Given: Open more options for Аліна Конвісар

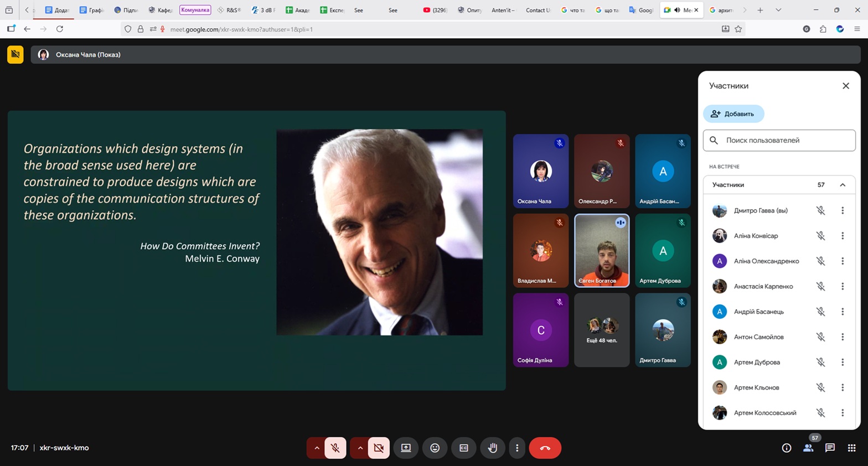Looking at the screenshot, I should pos(842,236).
